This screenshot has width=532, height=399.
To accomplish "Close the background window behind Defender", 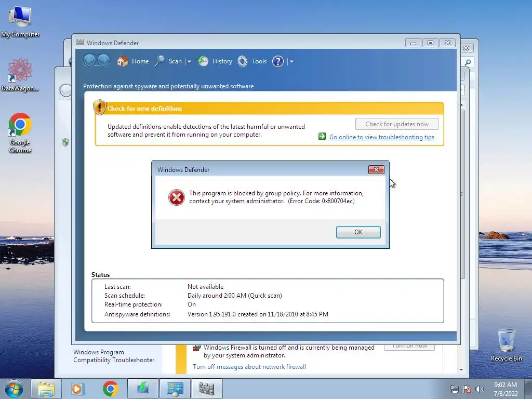I will coord(467,48).
